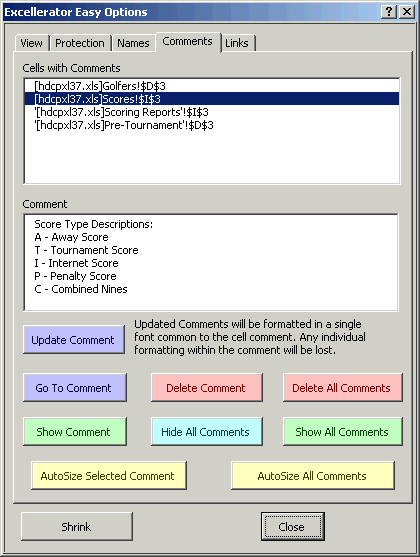420x557 pixels.
Task: Click the 'A - Away Score' comment line
Action: point(71,237)
